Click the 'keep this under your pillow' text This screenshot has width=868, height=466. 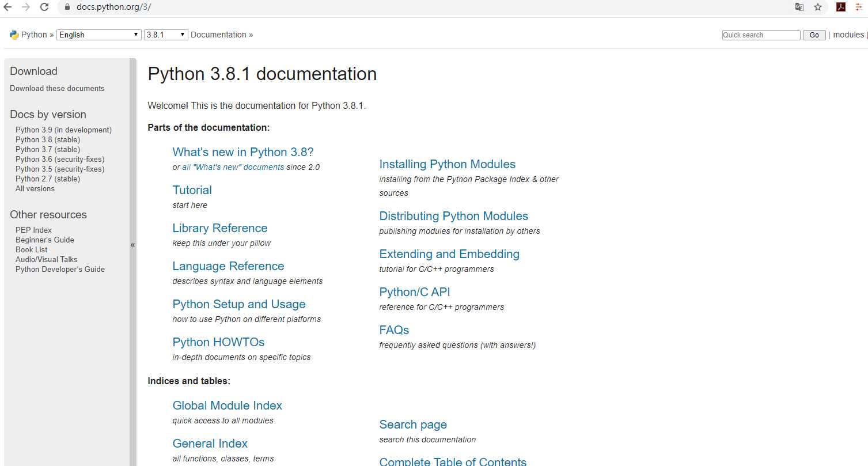[222, 243]
